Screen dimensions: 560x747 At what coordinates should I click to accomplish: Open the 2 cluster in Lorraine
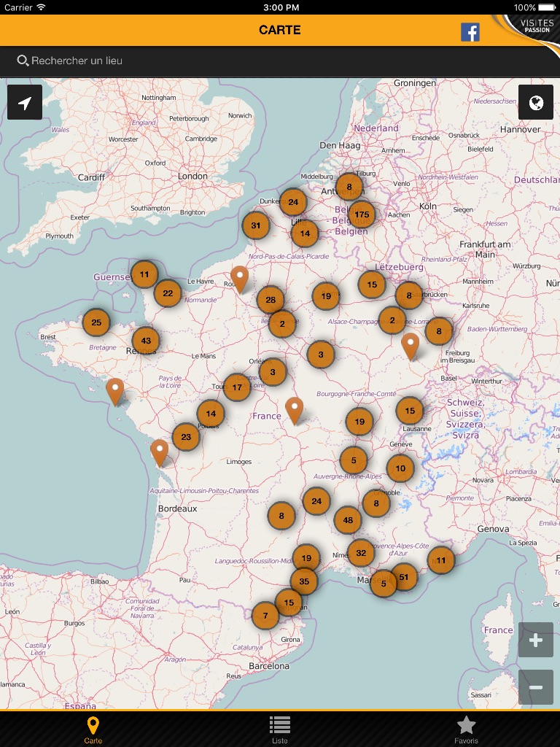coord(392,320)
